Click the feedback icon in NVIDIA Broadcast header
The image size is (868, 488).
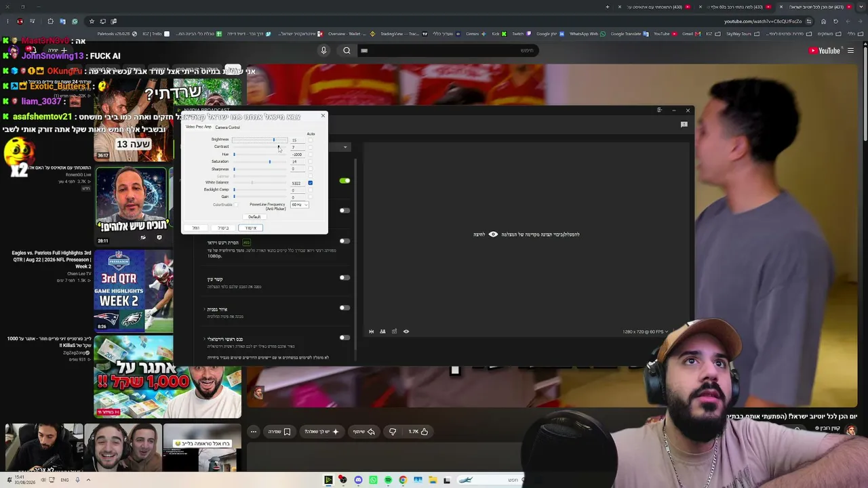(684, 125)
